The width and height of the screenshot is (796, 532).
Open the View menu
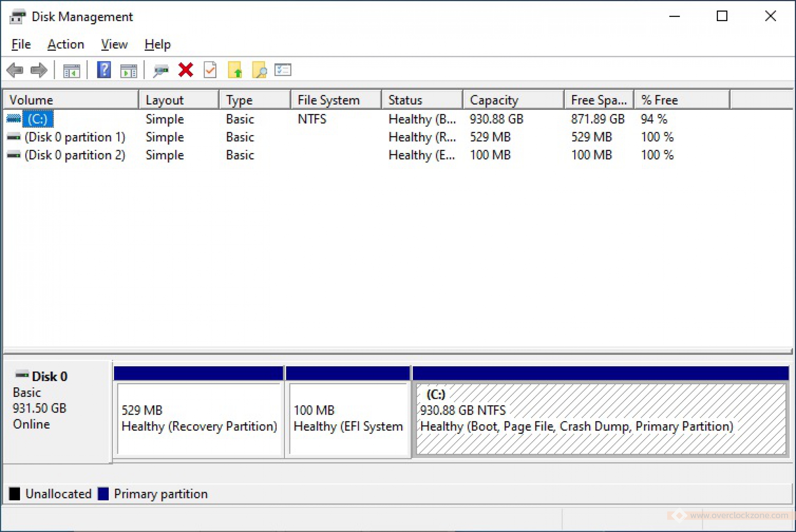click(114, 44)
